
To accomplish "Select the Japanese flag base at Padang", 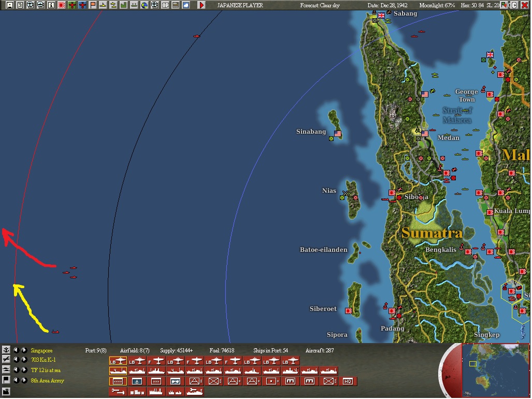I will 392,311.
